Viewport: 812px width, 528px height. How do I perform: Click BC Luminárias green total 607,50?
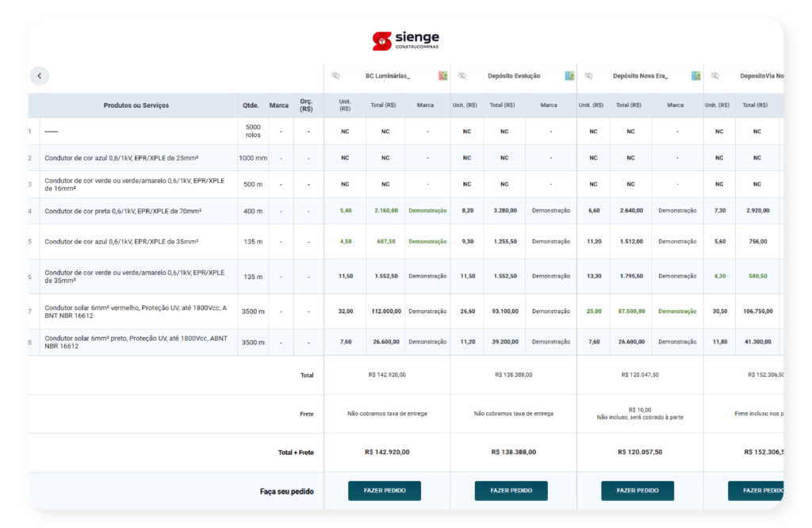386,241
